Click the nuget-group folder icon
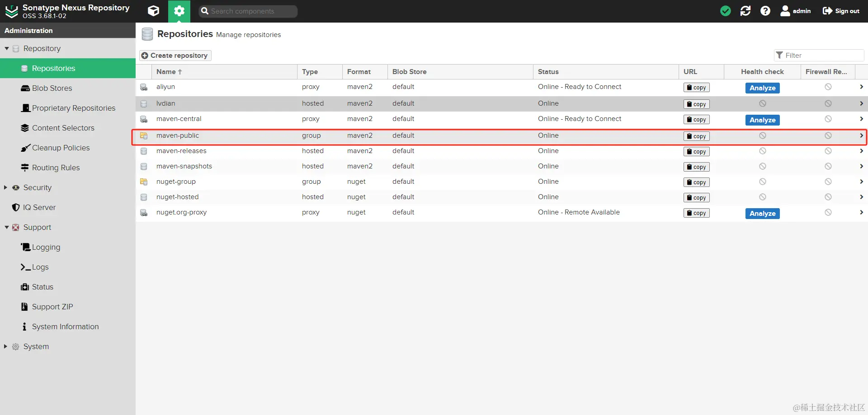Image resolution: width=868 pixels, height=415 pixels. coord(144,182)
